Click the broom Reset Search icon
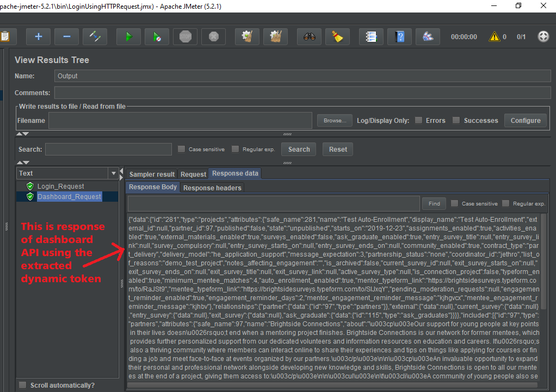556x392 pixels. pos(337,36)
